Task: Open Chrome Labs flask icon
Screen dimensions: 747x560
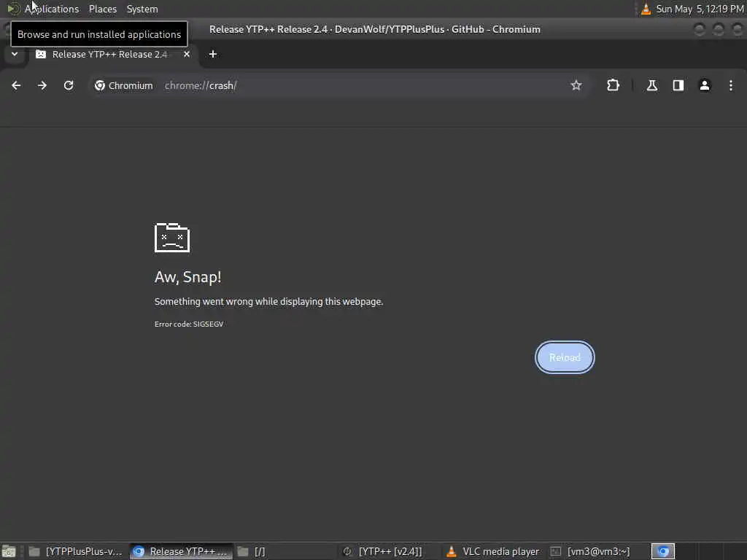Action: coord(651,85)
